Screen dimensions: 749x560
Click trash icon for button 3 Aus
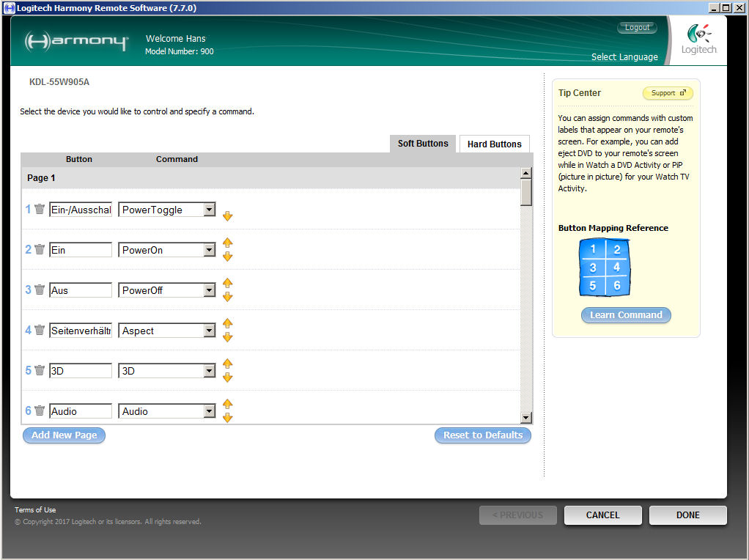click(x=40, y=290)
